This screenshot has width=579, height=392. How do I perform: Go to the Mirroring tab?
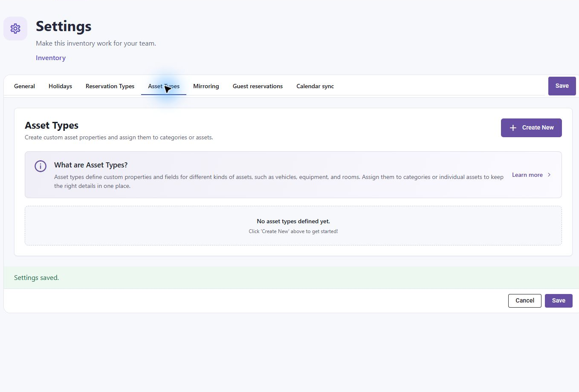(206, 86)
